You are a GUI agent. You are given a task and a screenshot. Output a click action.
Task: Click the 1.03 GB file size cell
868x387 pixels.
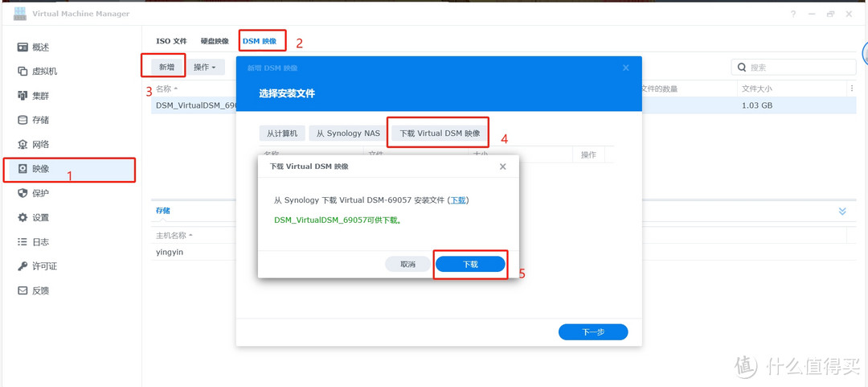[x=757, y=105]
